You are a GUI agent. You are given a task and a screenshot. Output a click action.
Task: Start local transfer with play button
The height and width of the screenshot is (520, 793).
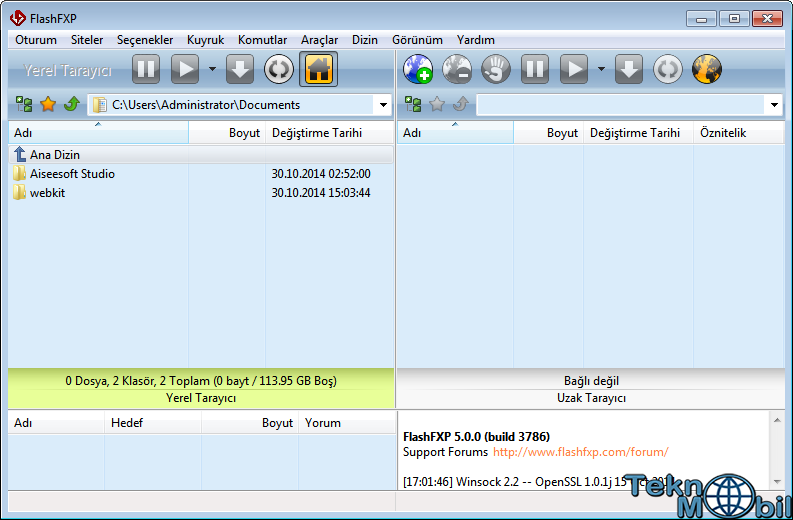pyautogui.click(x=185, y=69)
